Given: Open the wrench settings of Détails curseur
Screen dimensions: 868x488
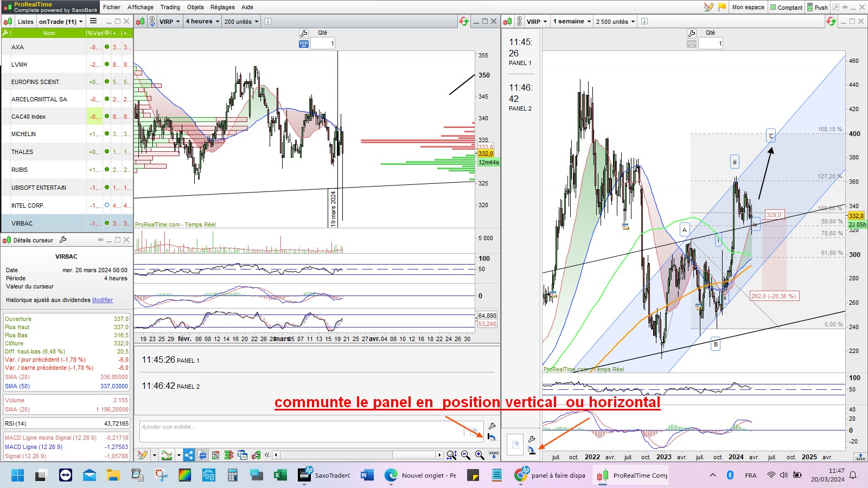Looking at the screenshot, I should (63, 240).
